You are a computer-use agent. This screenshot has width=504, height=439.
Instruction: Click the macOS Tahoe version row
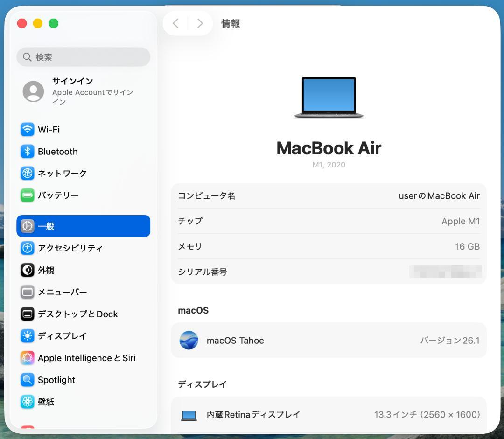tap(329, 340)
